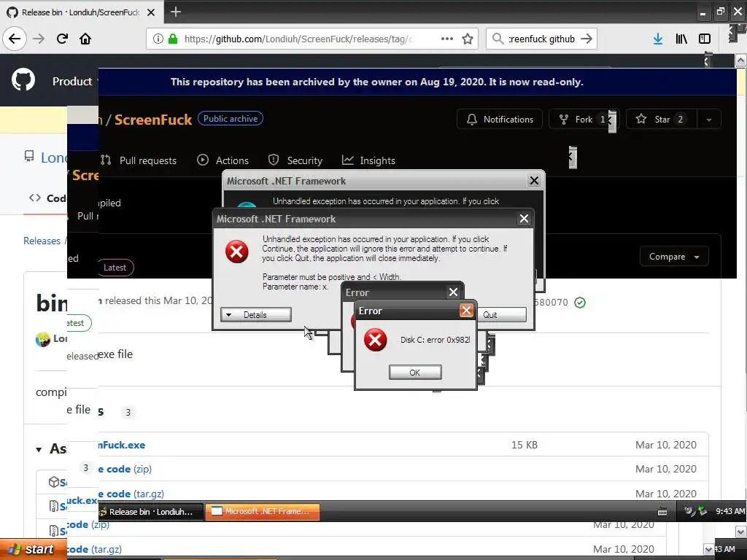
Task: Open the Library bookshelf icon
Action: coord(681,39)
